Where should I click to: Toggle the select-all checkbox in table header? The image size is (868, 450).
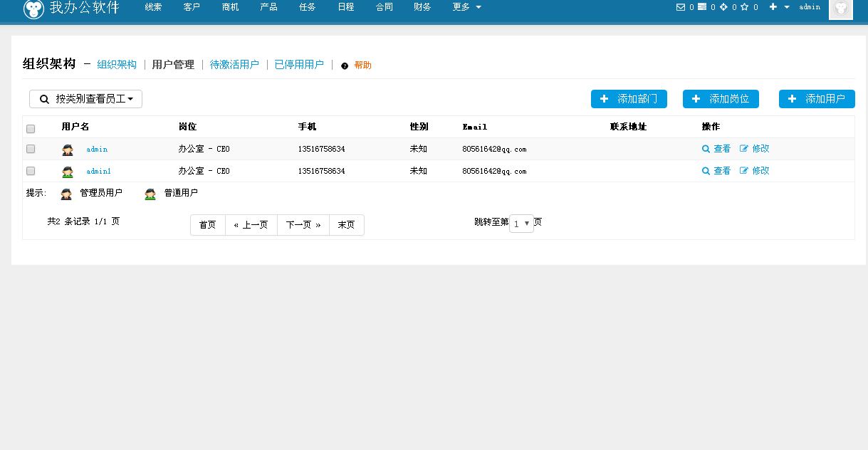[x=31, y=129]
